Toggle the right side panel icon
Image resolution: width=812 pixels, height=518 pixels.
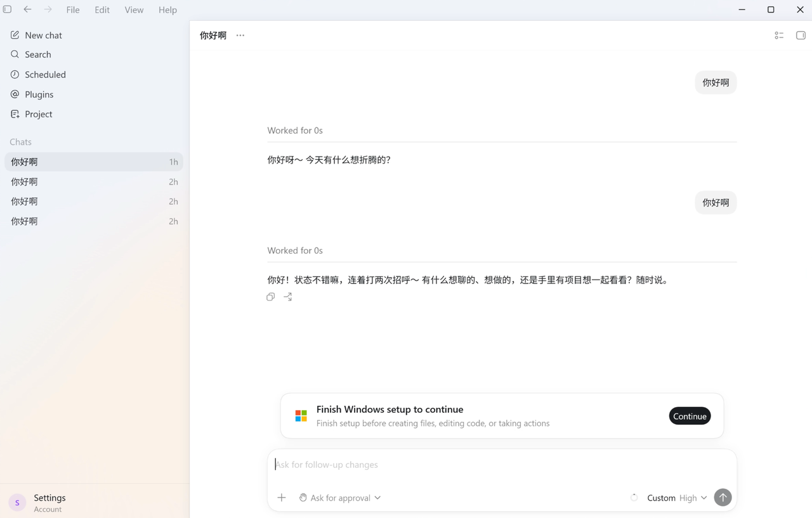click(801, 36)
